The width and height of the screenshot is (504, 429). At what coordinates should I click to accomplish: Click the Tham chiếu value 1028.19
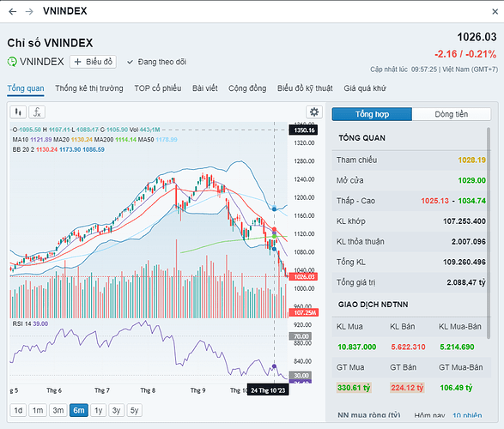pos(472,160)
